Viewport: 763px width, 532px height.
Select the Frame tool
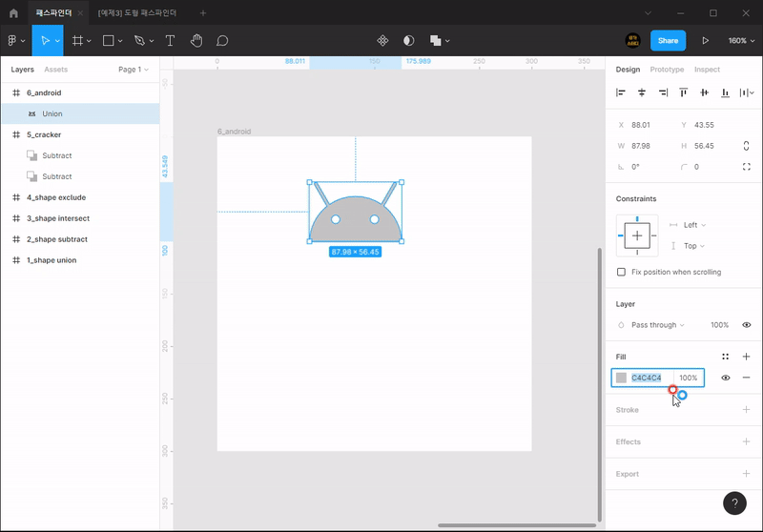[77, 41]
